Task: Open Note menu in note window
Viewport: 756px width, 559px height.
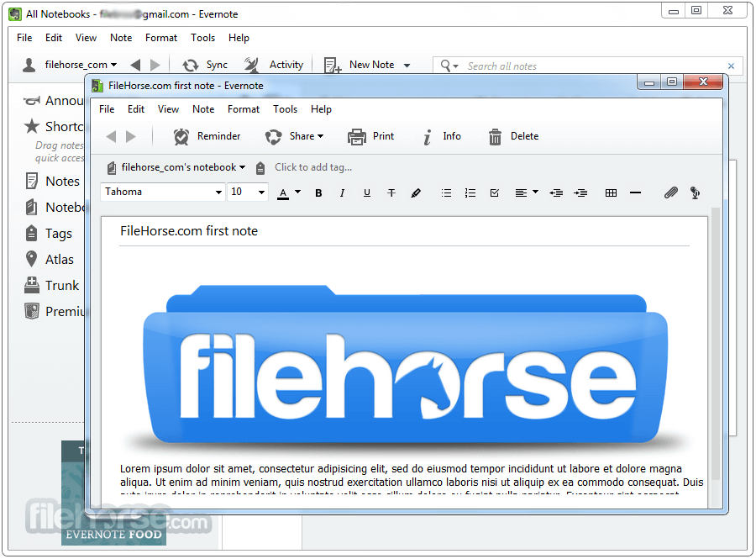Action: (x=203, y=109)
